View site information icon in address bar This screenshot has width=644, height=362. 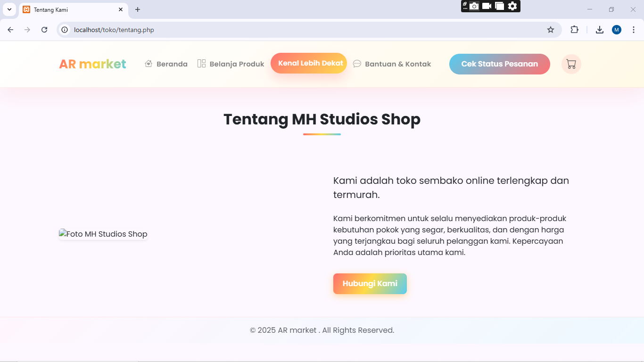pyautogui.click(x=65, y=30)
